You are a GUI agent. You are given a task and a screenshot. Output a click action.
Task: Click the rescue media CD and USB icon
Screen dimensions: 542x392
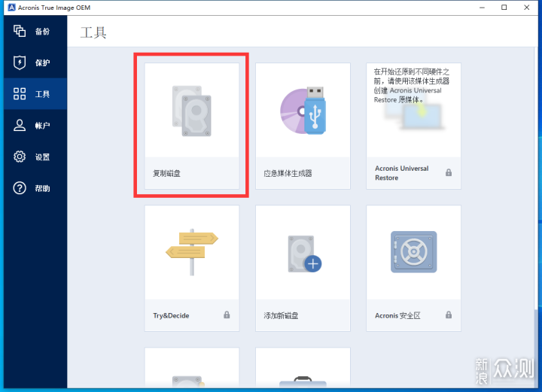pyautogui.click(x=303, y=111)
